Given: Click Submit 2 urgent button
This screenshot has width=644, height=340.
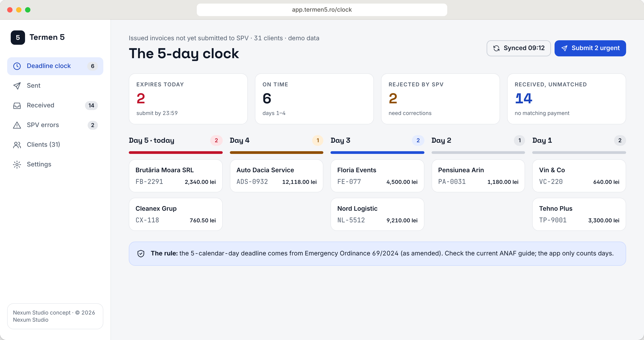Looking at the screenshot, I should pos(590,48).
